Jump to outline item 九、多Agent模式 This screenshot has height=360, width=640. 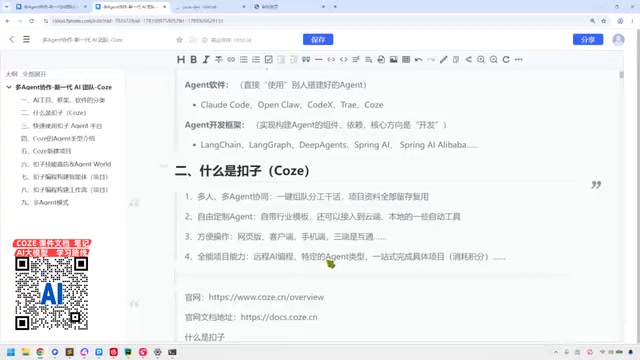[44, 202]
